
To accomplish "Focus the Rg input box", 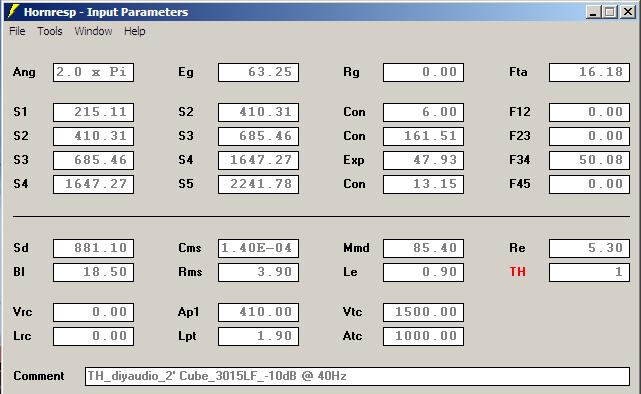I will click(423, 72).
